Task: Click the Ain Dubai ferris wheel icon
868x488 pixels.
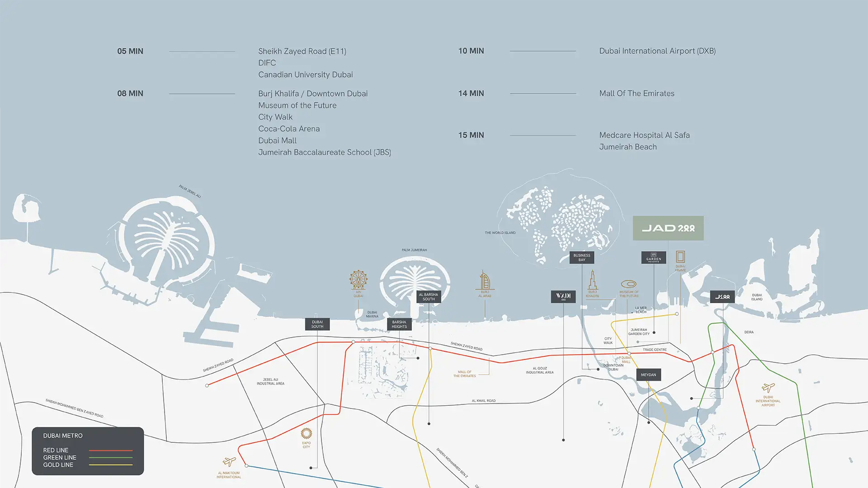Action: click(x=358, y=280)
